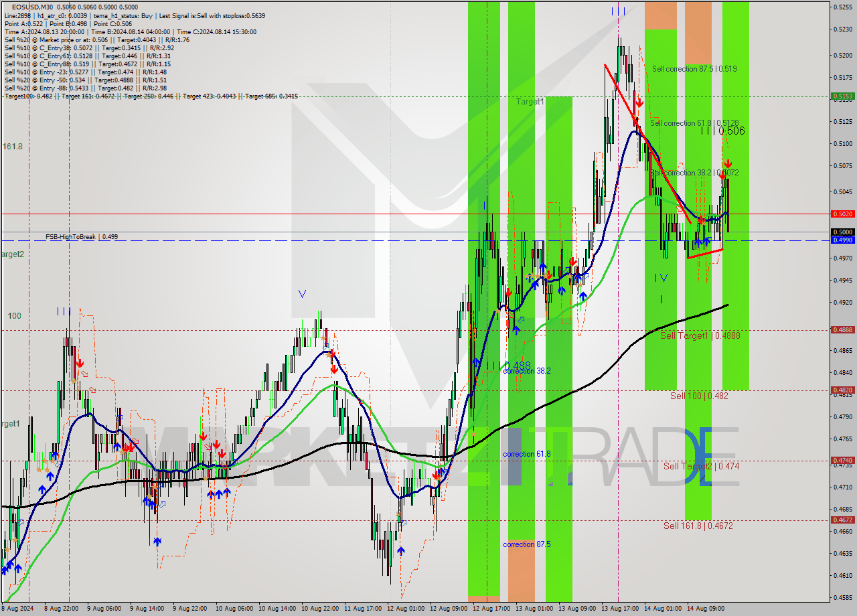Click the lowest blue arrow near 9 Aug 14:00
This screenshot has height=616, width=857.
[x=157, y=541]
